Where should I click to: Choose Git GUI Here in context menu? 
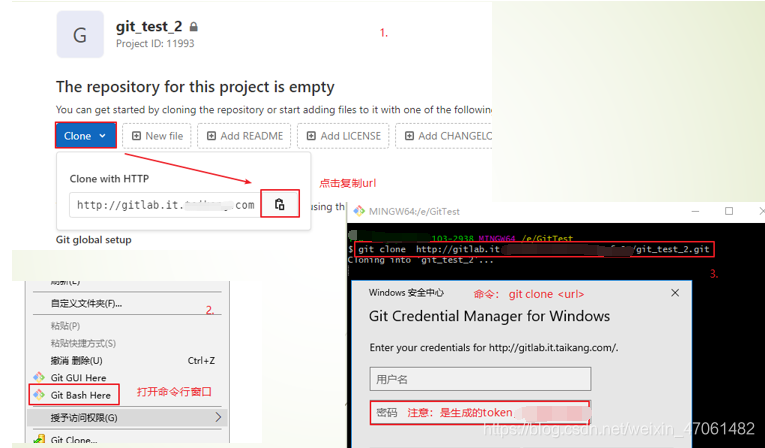78,377
